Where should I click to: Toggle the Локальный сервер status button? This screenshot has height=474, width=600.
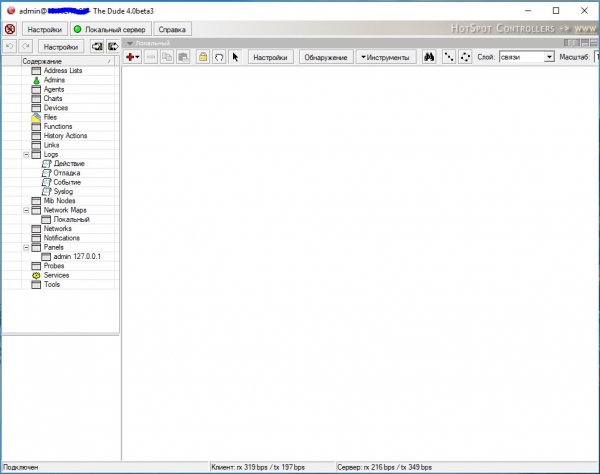[109, 29]
